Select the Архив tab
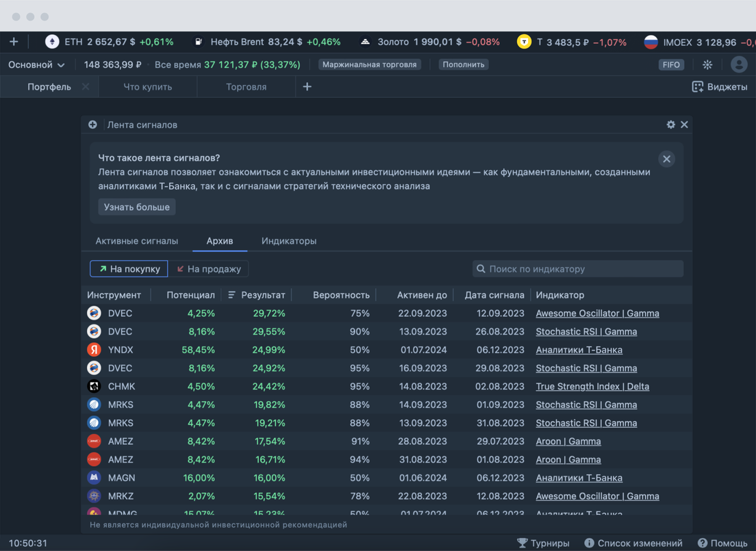 click(x=219, y=240)
